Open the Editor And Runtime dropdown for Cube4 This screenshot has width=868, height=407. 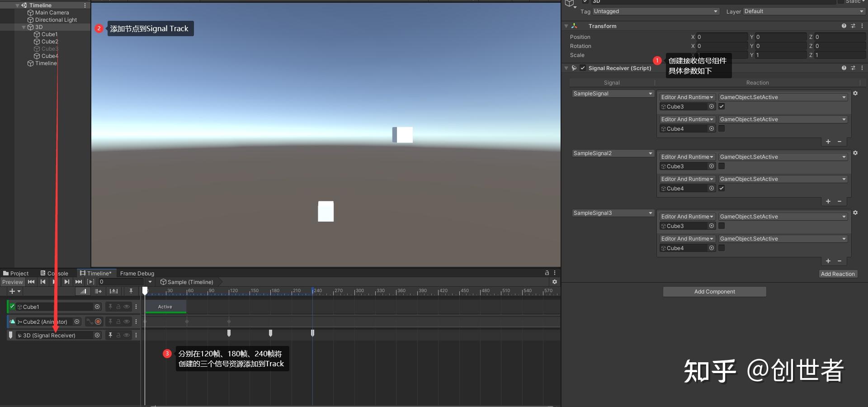[687, 119]
